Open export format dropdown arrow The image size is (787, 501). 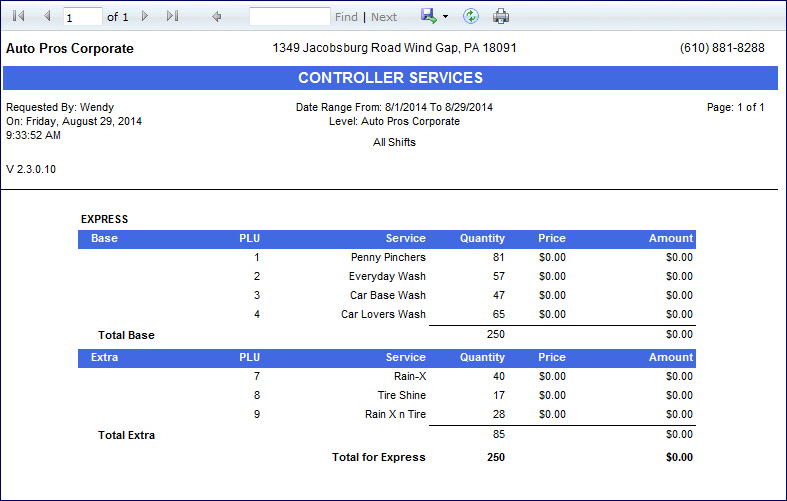[445, 17]
